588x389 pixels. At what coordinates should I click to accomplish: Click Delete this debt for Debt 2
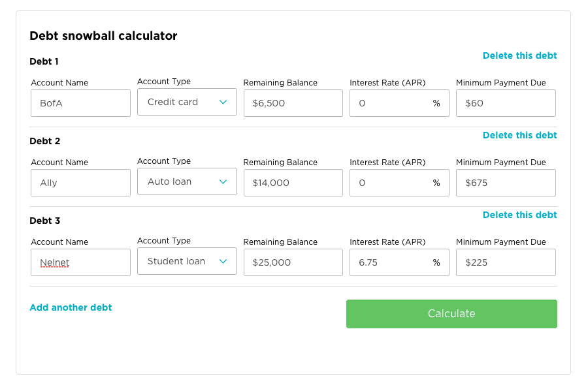click(519, 135)
